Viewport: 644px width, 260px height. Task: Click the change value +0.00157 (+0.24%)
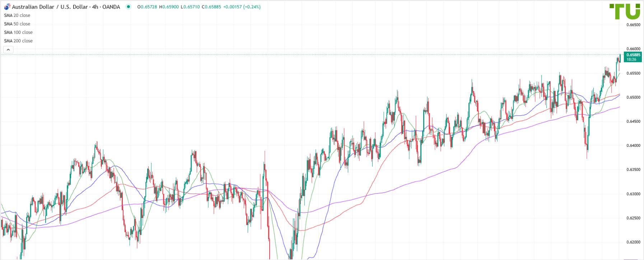click(x=242, y=7)
